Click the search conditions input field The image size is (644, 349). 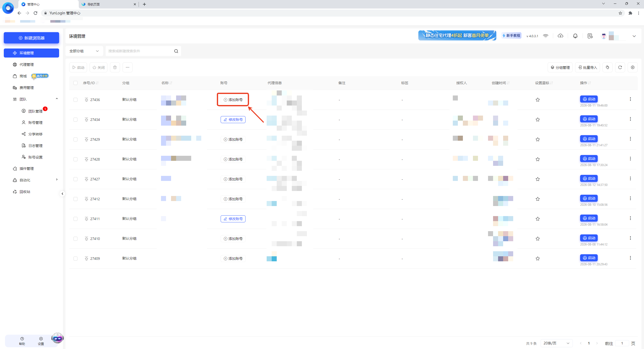pos(140,51)
